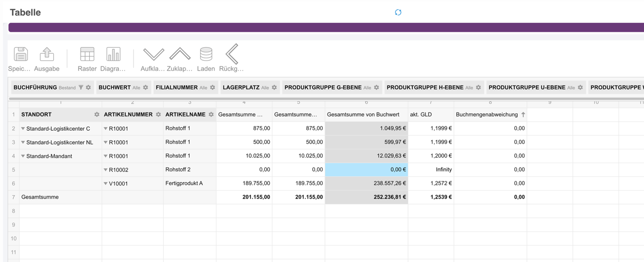Viewport: 644px width, 262px height.
Task: Open the Ausgabe export icon
Action: click(47, 54)
